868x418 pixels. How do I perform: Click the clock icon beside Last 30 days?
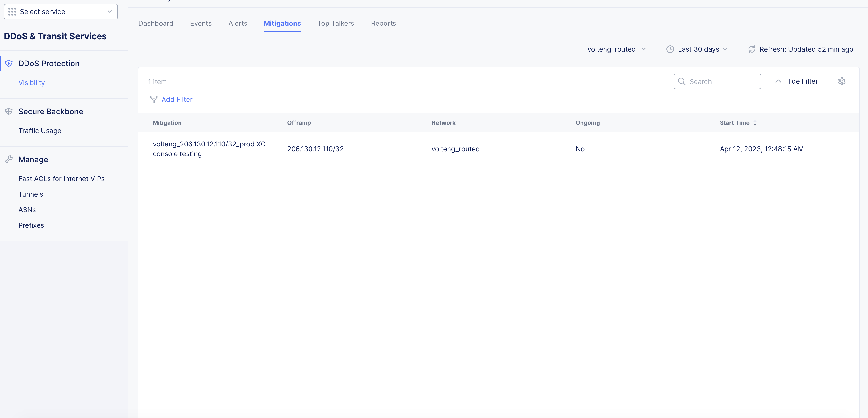(670, 49)
